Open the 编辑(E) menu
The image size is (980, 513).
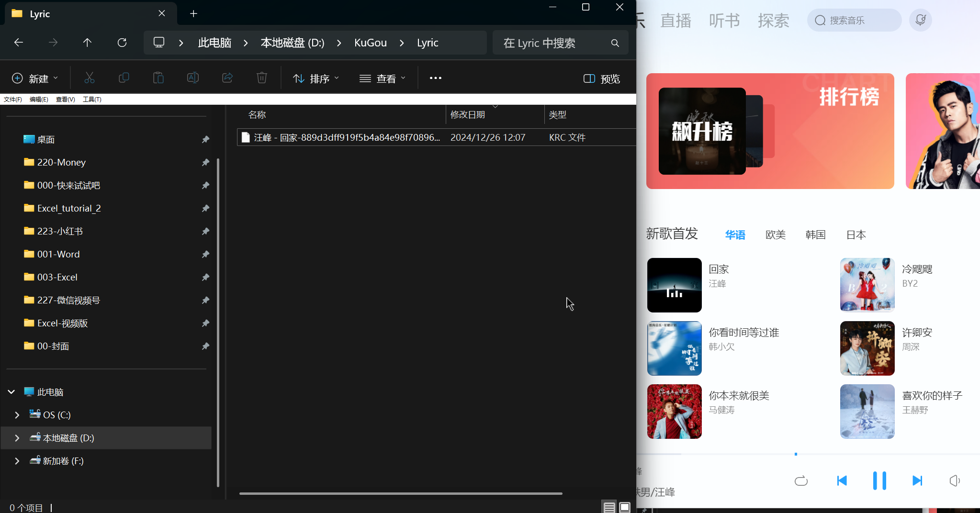[39, 100]
